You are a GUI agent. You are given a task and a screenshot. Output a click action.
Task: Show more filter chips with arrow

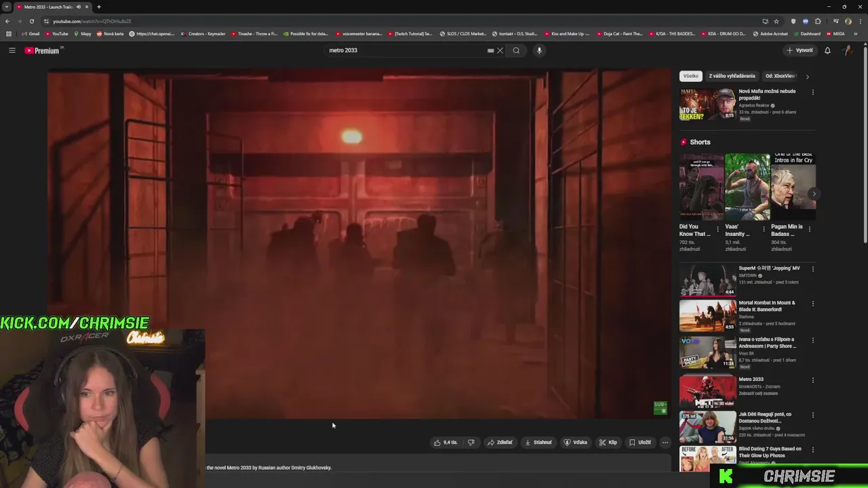point(807,77)
